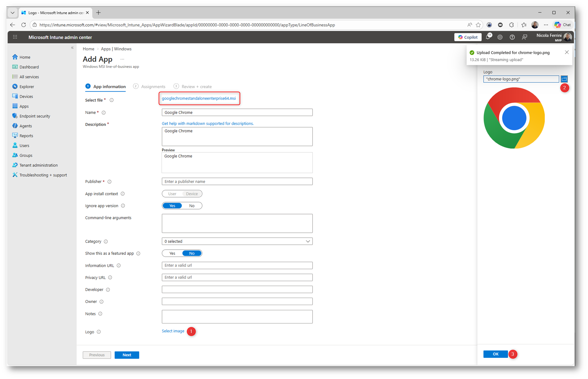
Task: Open the portal waffle menu icon
Action: click(x=15, y=37)
